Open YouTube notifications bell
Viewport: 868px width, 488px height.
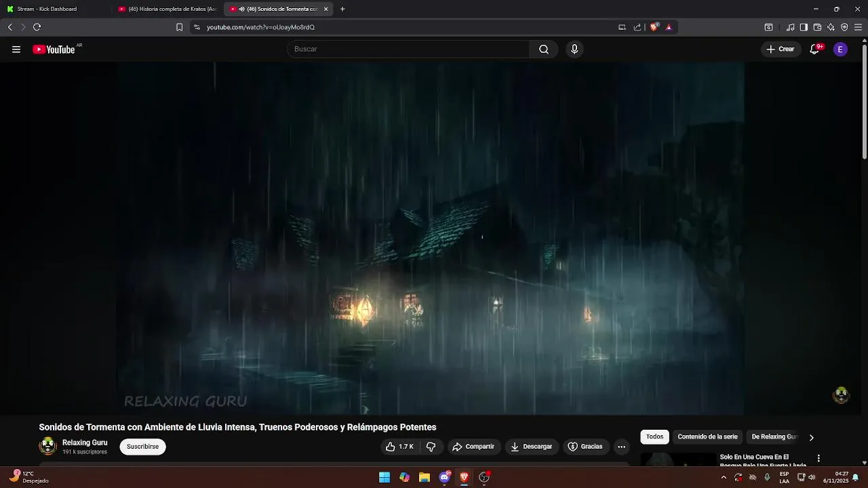(815, 49)
